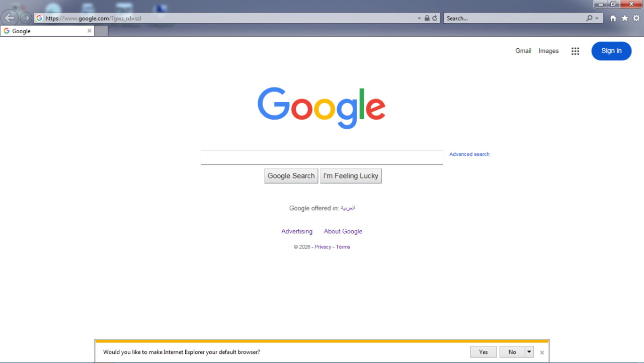Go back using the browser Back arrow
The width and height of the screenshot is (644, 363).
point(10,18)
